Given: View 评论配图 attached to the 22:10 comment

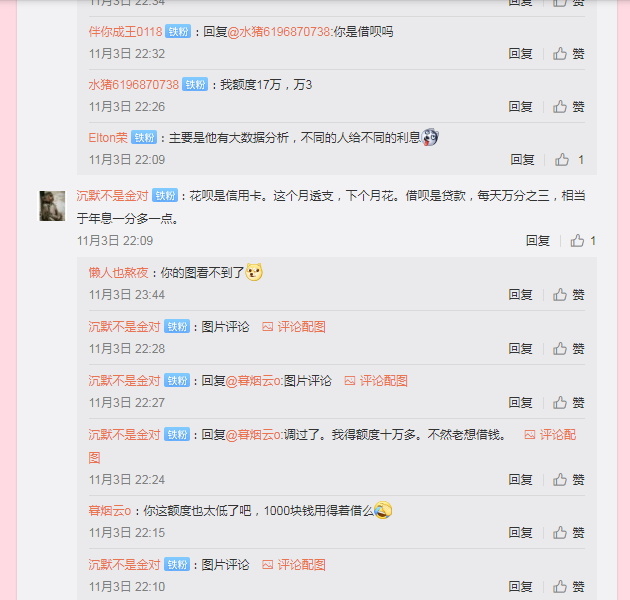Looking at the screenshot, I should (293, 565).
